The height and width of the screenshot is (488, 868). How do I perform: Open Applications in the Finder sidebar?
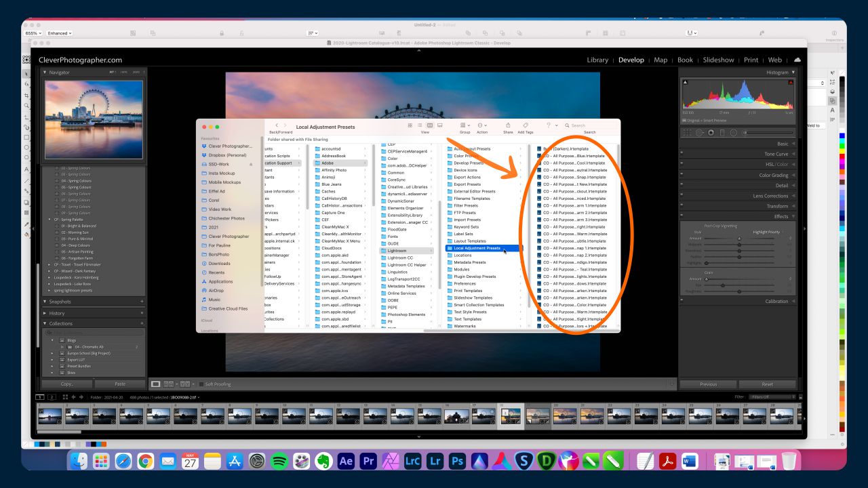(220, 281)
